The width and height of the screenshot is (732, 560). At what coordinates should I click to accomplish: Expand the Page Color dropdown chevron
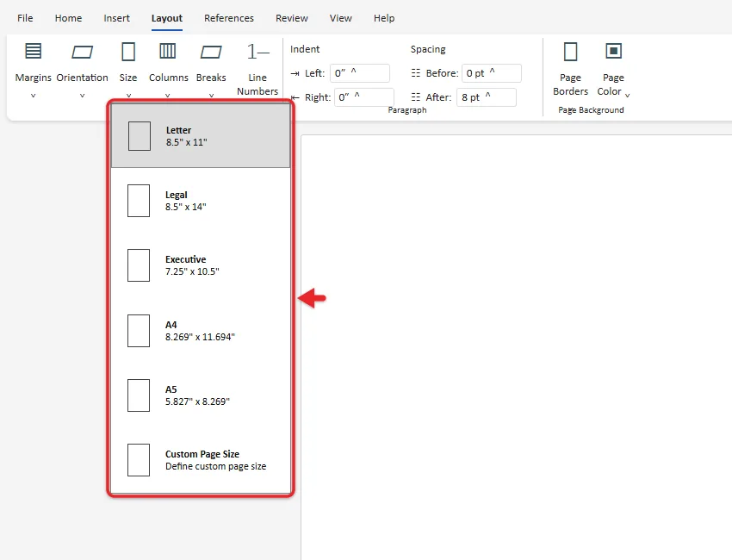pyautogui.click(x=628, y=95)
